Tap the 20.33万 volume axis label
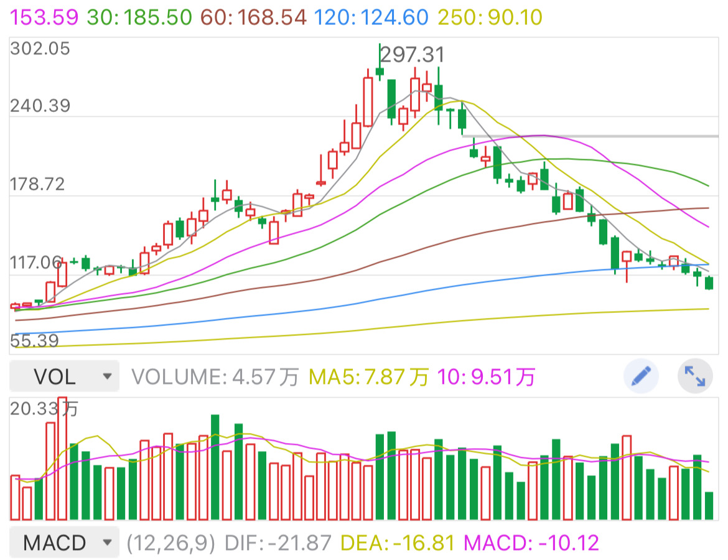728x560 pixels. pos(44,409)
